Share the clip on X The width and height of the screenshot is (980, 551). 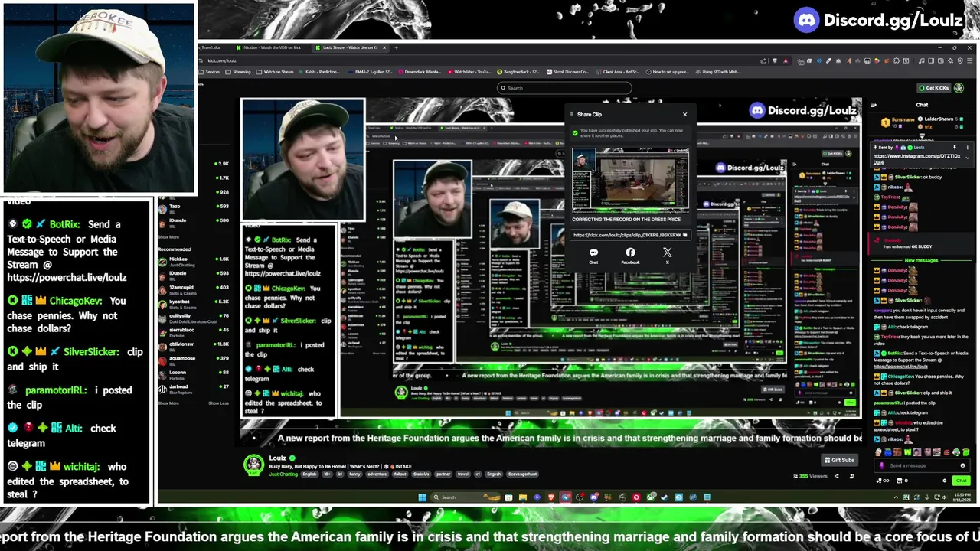tap(667, 256)
